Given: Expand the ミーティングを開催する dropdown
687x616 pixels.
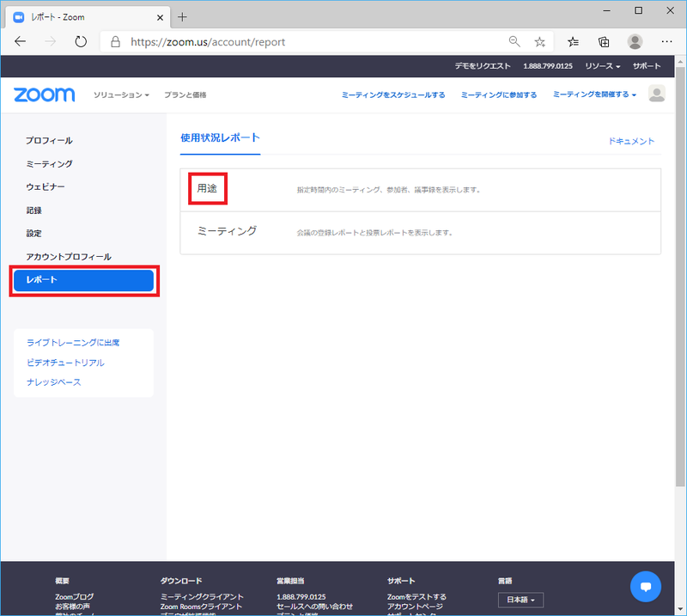Looking at the screenshot, I should click(x=594, y=95).
